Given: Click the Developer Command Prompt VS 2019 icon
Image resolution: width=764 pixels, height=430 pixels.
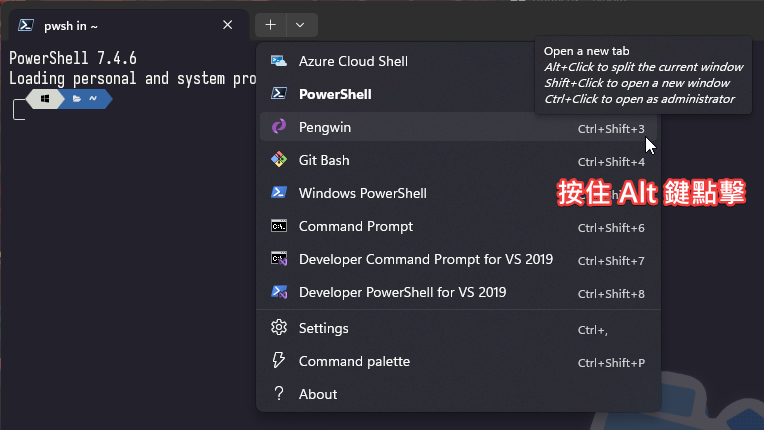Looking at the screenshot, I should [279, 259].
